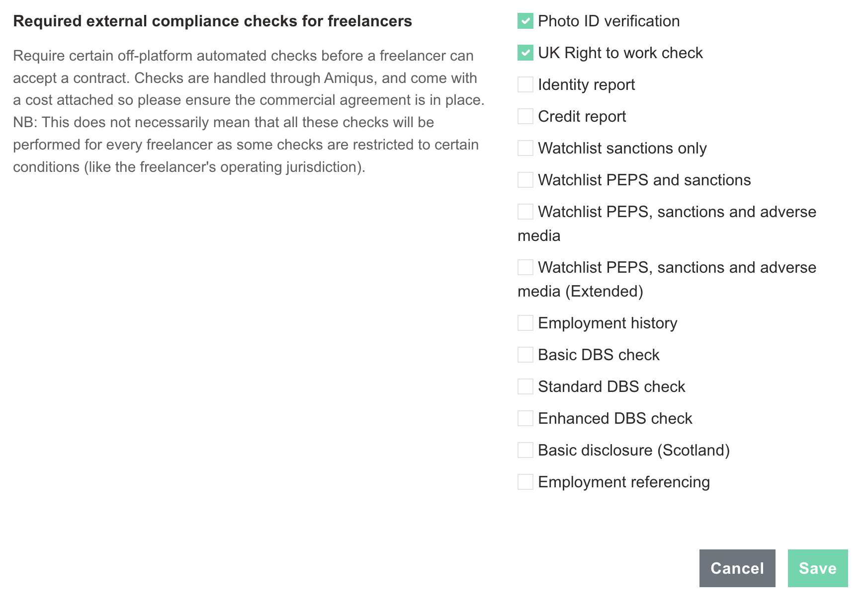The height and width of the screenshot is (612, 868).
Task: Tick the adverse media (Extended) checkbox
Action: (525, 267)
